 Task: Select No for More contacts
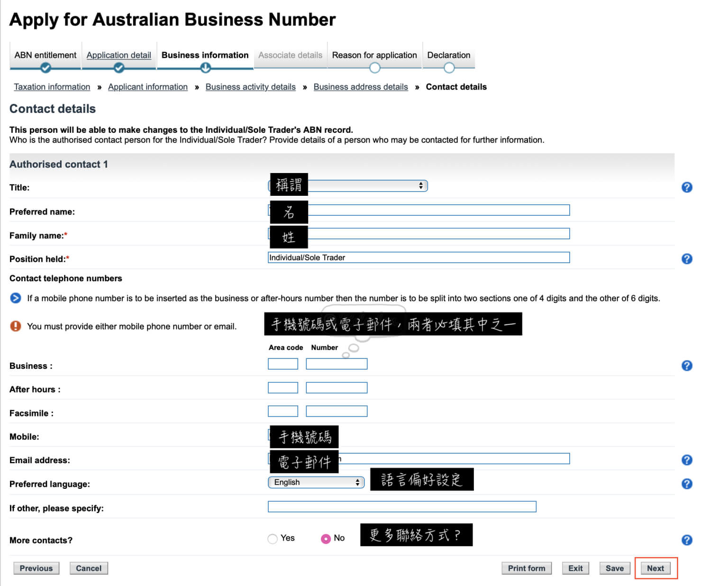pyautogui.click(x=326, y=539)
